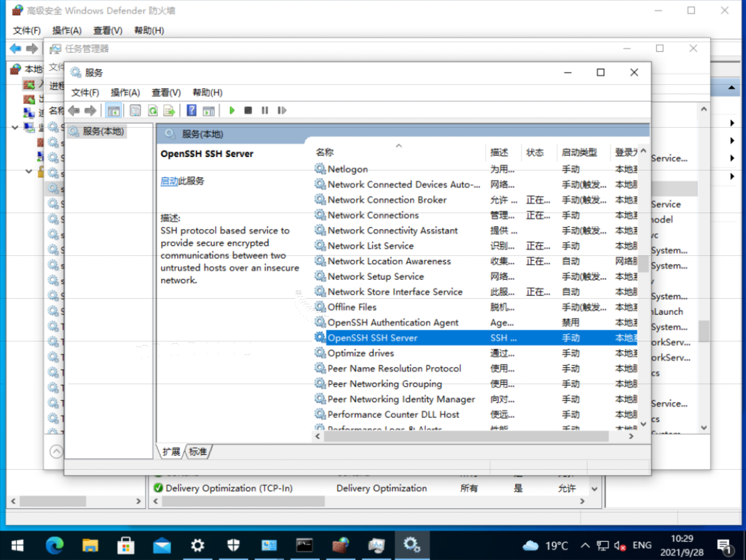Viewport: 746px width, 560px height.
Task: Sort by the 名称 column header
Action: [325, 152]
